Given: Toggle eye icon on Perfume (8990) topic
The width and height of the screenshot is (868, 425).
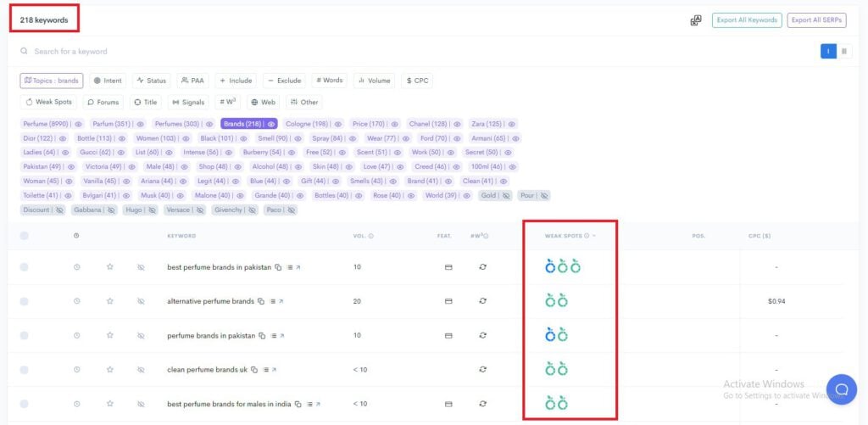Looking at the screenshot, I should pos(79,124).
